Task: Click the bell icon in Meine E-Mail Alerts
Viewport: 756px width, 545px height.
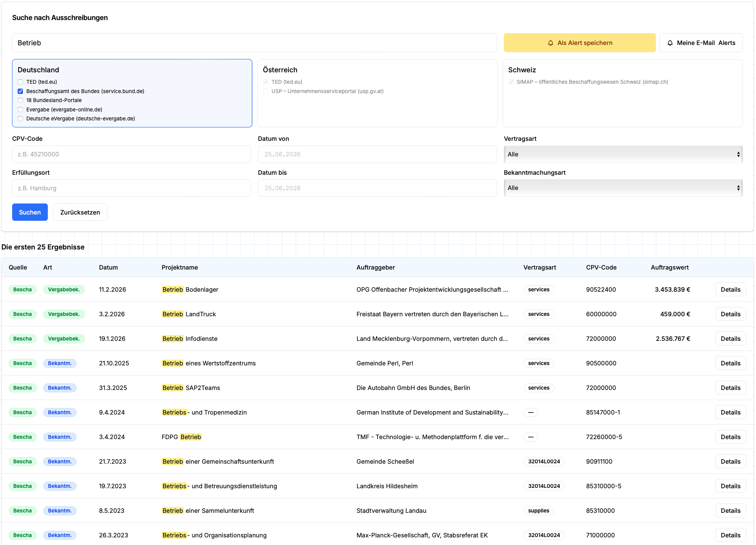Action: click(670, 43)
